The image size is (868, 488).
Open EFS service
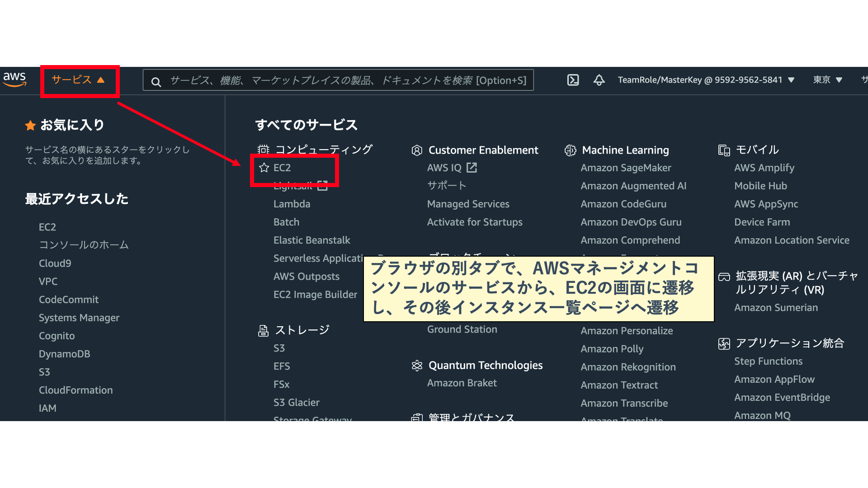[x=282, y=366]
